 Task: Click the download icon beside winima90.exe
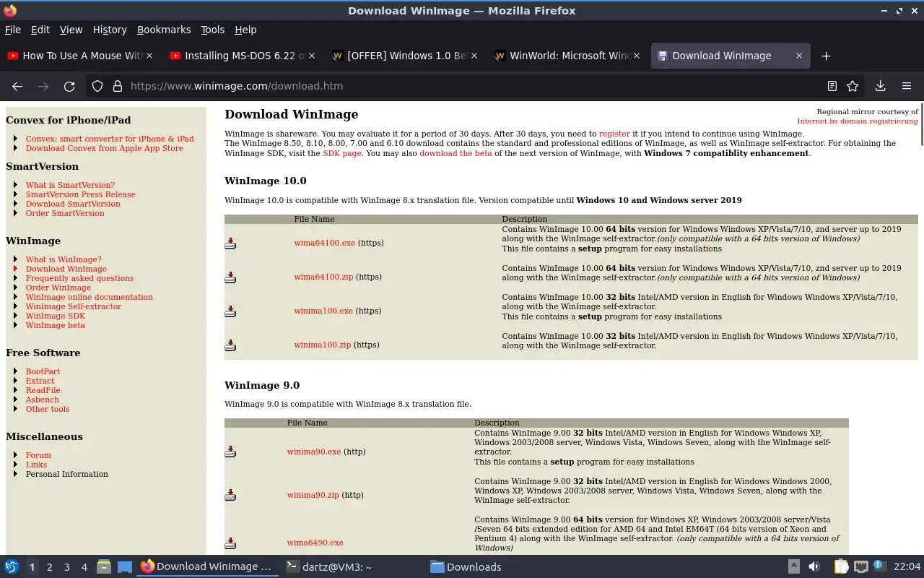click(x=230, y=452)
